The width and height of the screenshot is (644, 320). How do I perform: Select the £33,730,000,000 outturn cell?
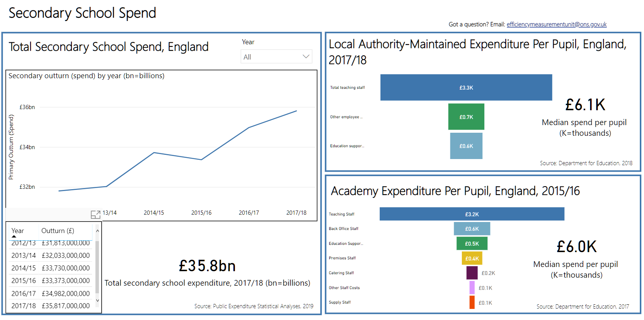coord(66,268)
